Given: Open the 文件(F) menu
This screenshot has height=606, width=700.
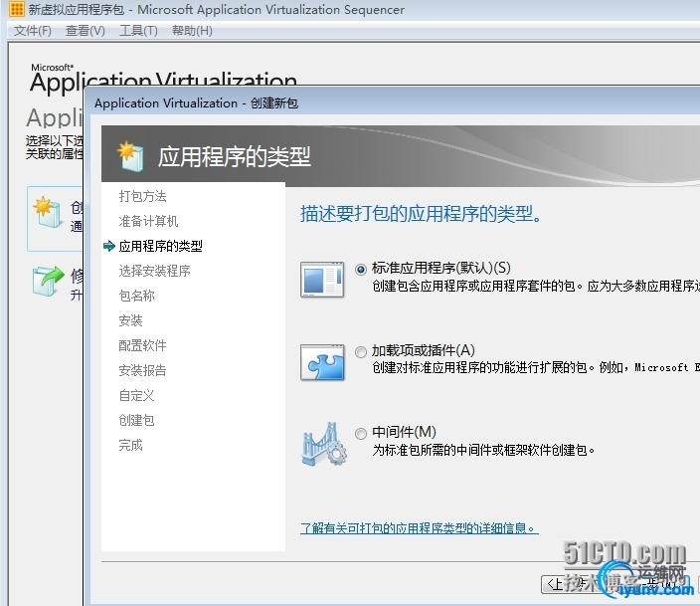Looking at the screenshot, I should [x=32, y=31].
